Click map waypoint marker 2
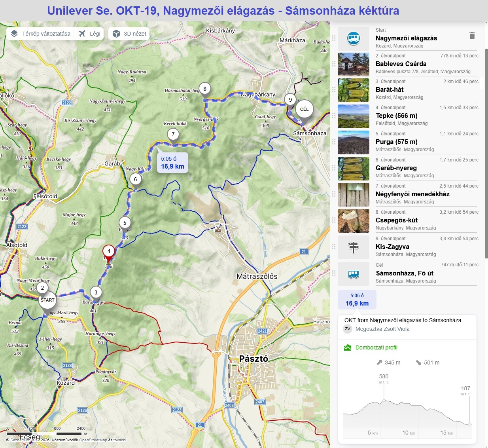 [42, 288]
